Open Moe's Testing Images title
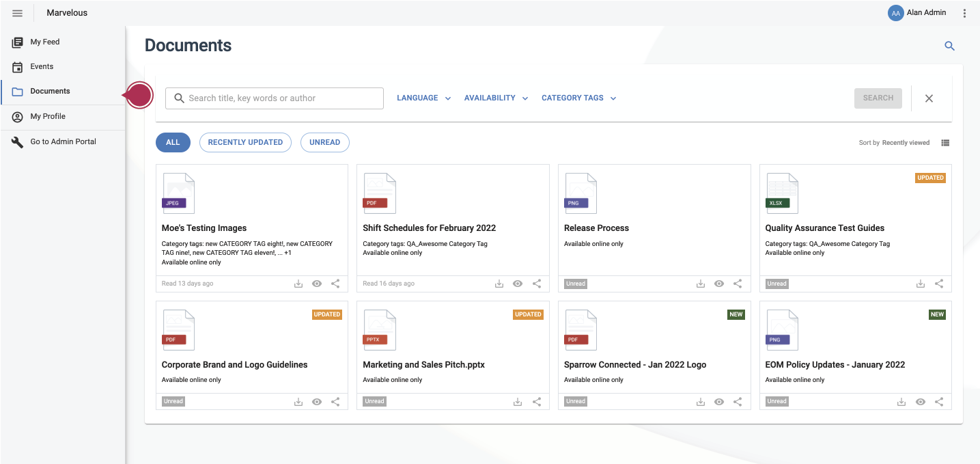The image size is (980, 464). click(x=204, y=228)
